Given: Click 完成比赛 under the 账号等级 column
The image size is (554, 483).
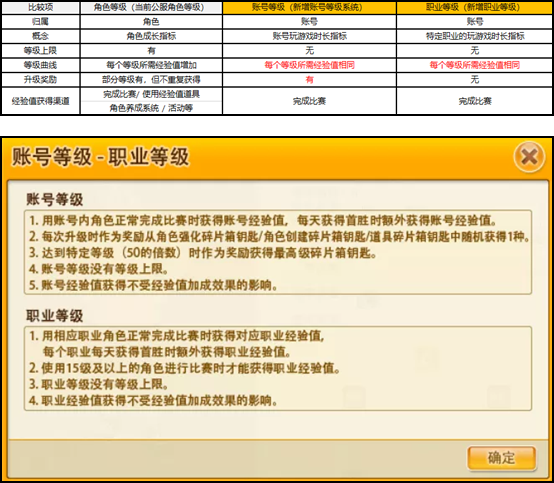Looking at the screenshot, I should tap(310, 101).
